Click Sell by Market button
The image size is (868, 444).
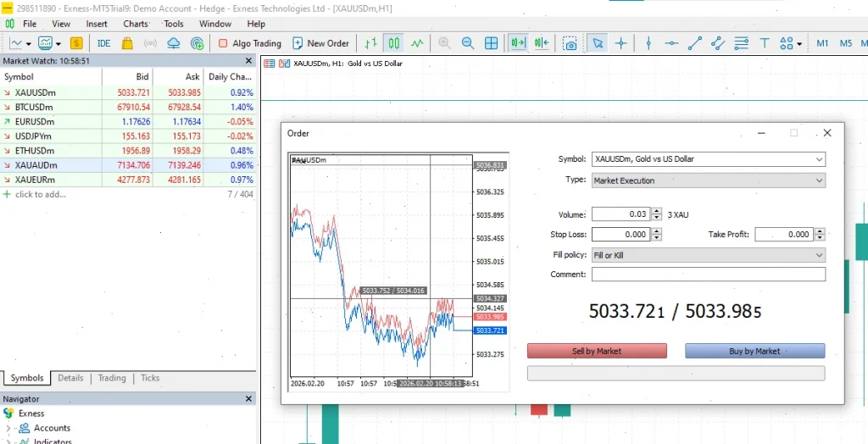(x=597, y=351)
